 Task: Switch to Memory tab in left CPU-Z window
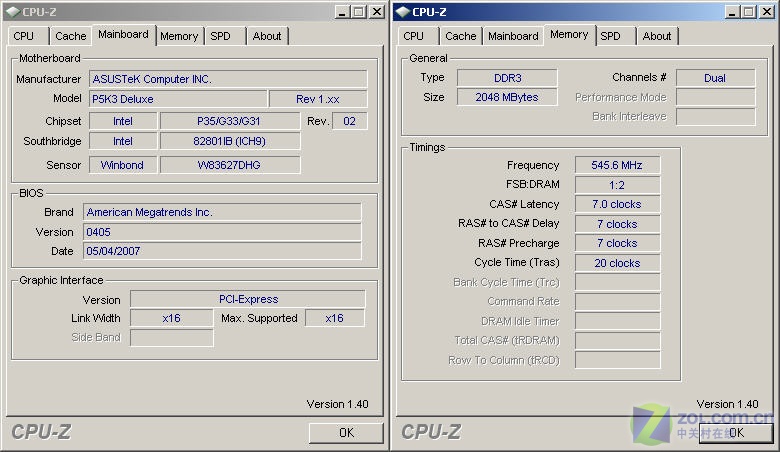pos(180,36)
